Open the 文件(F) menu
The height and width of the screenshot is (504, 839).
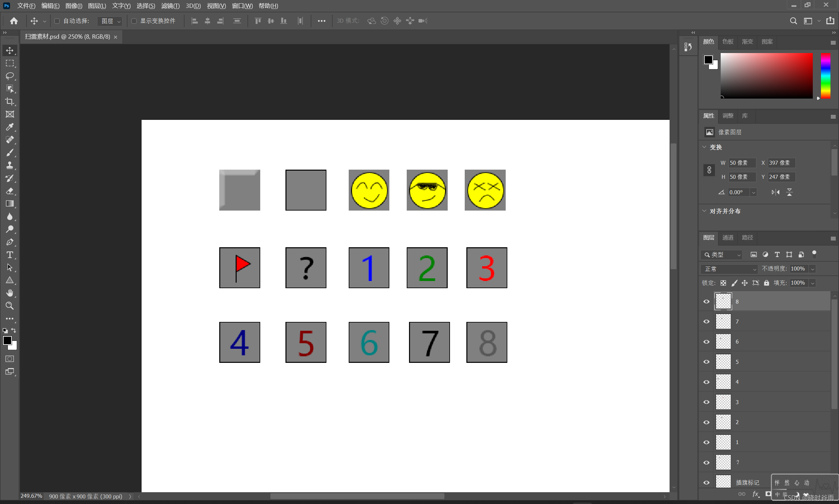tap(26, 6)
